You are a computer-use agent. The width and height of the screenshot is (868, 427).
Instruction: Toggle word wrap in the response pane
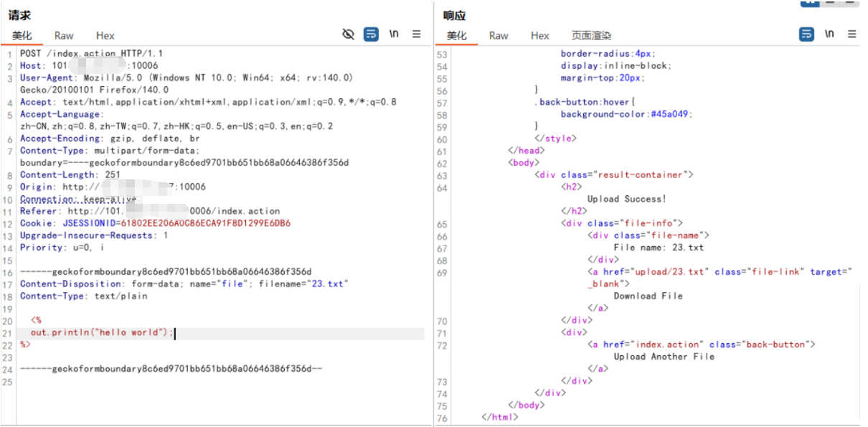click(807, 34)
